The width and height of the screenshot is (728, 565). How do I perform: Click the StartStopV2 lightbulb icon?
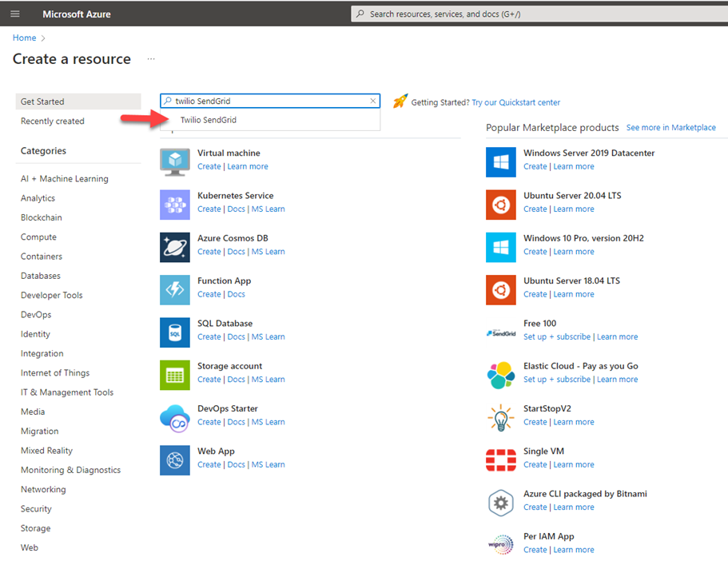point(500,418)
